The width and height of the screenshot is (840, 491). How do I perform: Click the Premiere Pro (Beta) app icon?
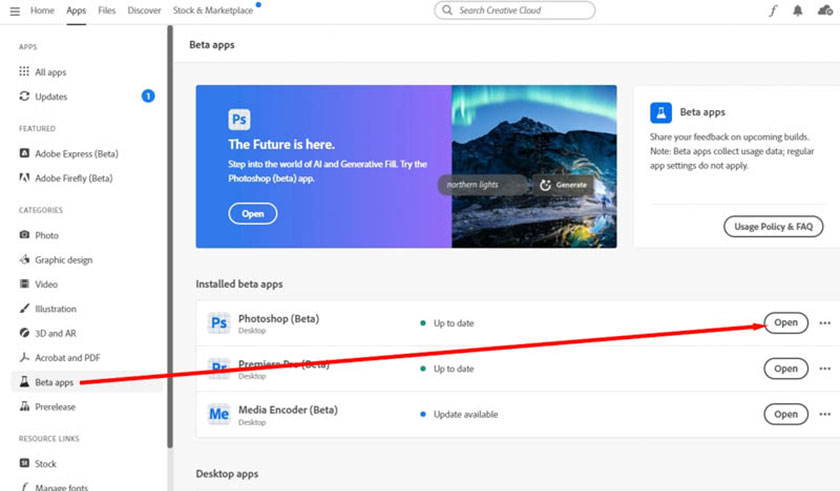(x=219, y=368)
